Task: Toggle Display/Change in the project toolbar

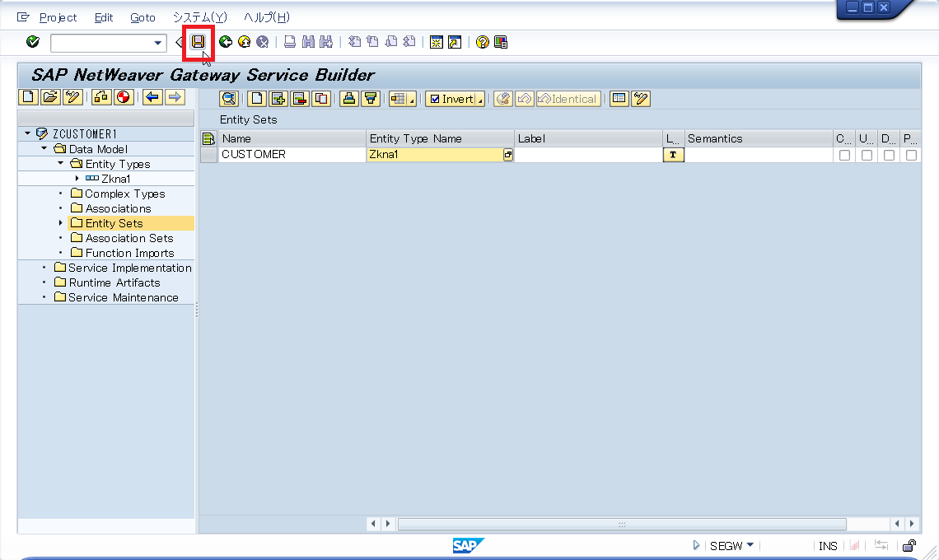Action: pyautogui.click(x=72, y=97)
